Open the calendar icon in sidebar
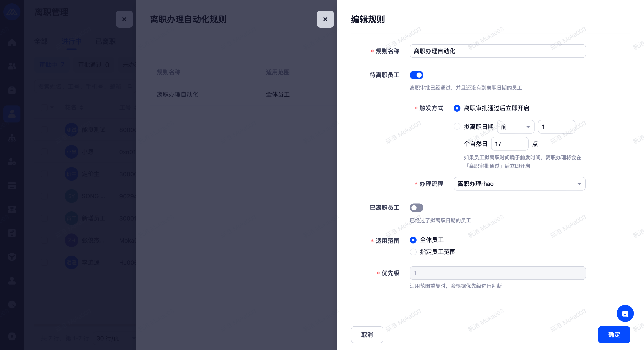The height and width of the screenshot is (350, 644). point(12,185)
